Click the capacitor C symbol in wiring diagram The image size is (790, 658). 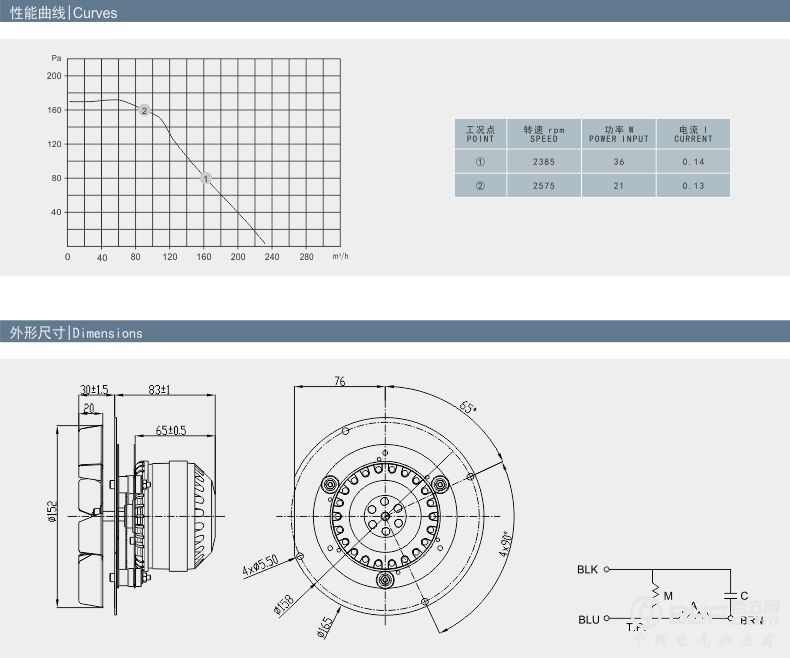pos(733,596)
